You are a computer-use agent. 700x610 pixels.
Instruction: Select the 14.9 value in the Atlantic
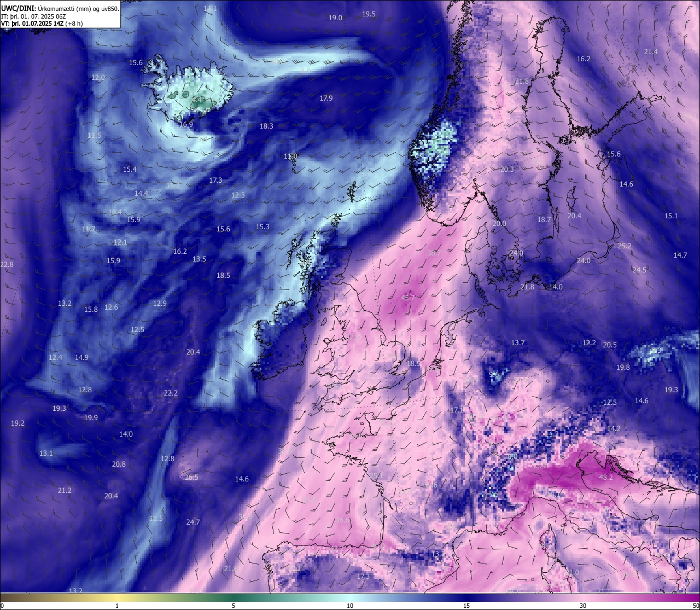point(81,357)
